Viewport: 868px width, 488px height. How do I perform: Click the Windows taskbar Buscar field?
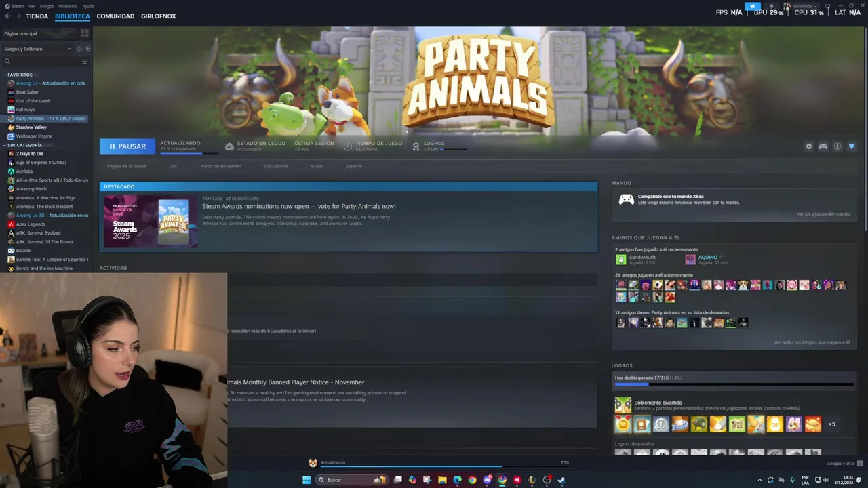[x=353, y=480]
